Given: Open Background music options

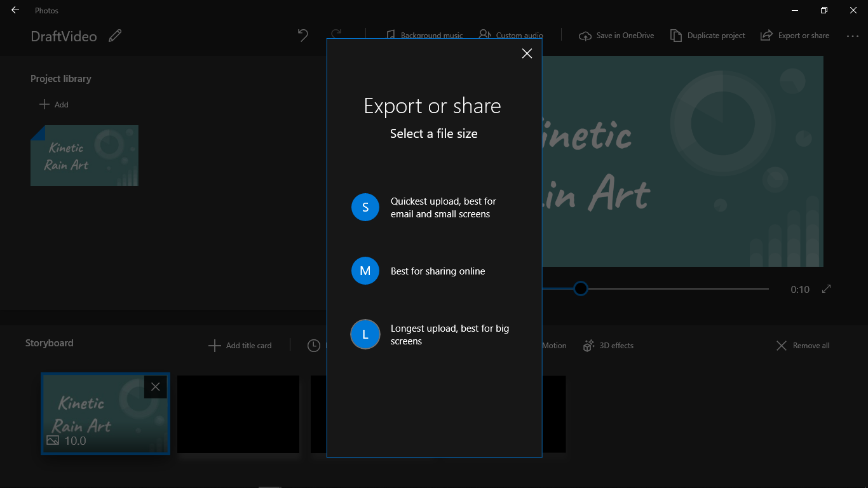Looking at the screenshot, I should 424,35.
